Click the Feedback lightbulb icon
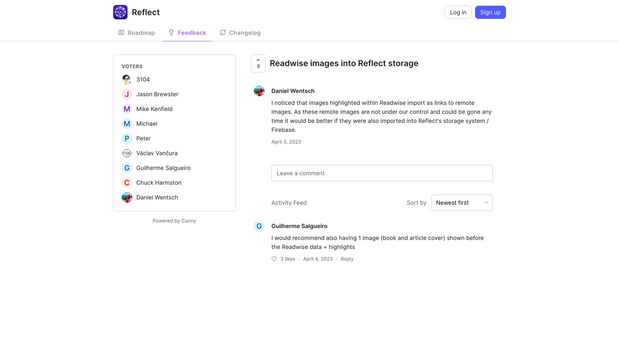This screenshot has width=619, height=364. [171, 32]
